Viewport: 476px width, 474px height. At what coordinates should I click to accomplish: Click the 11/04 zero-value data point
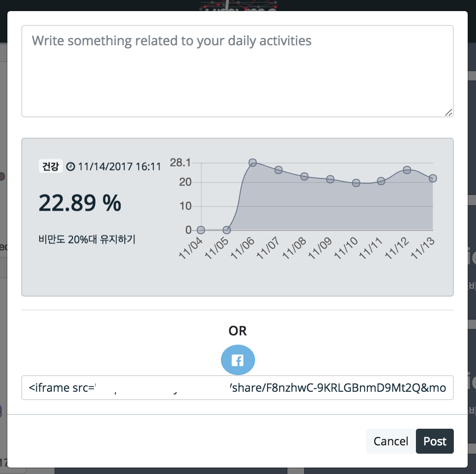201,230
